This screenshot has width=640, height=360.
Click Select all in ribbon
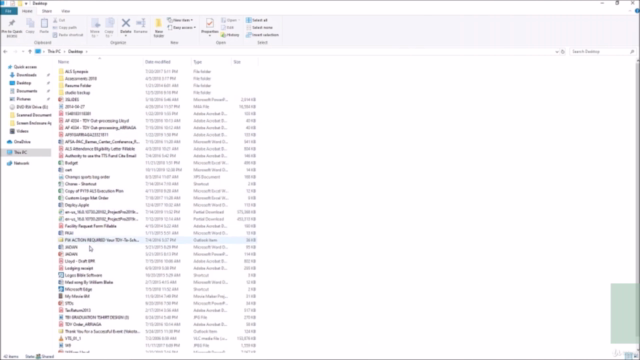tap(257, 20)
